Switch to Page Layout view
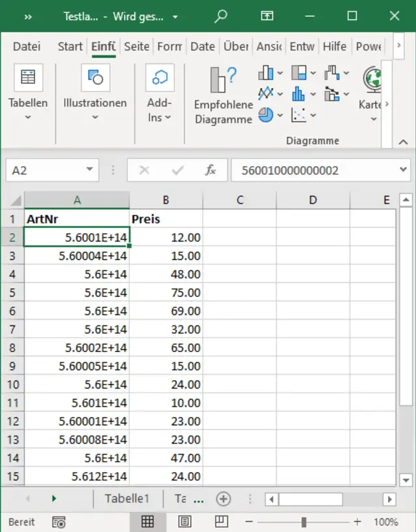 click(185, 522)
